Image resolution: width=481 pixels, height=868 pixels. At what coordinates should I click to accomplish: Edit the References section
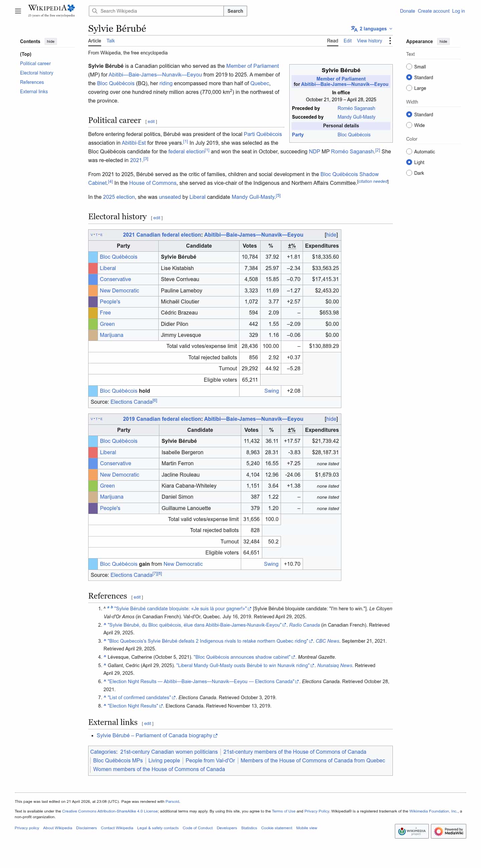click(x=137, y=597)
